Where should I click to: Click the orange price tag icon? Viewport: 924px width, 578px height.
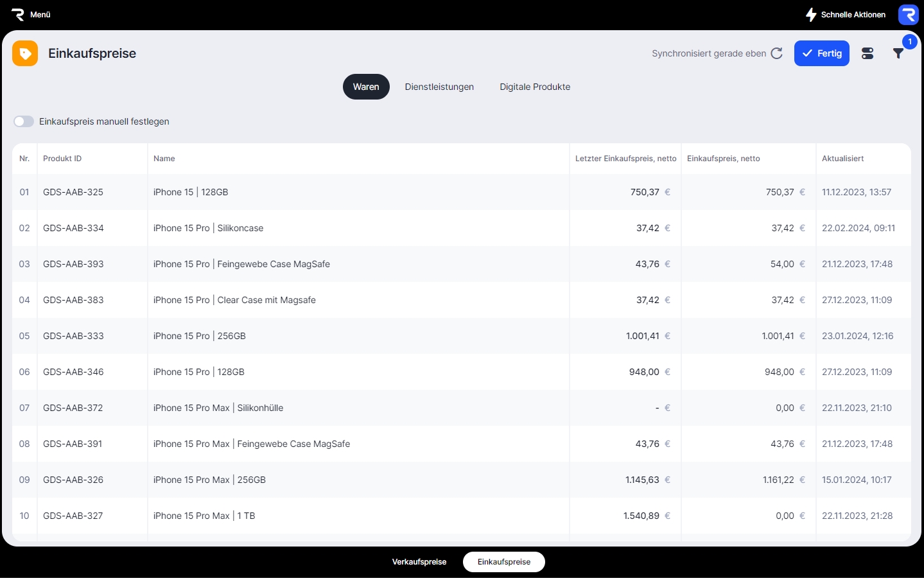tap(25, 53)
